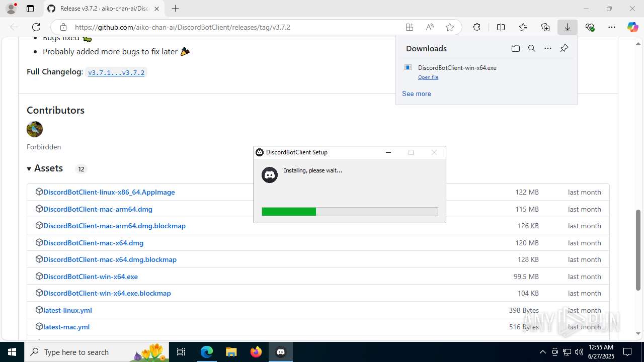Close the Downloads toolbar button
Viewport: 644px width, 362px height.
[x=568, y=27]
